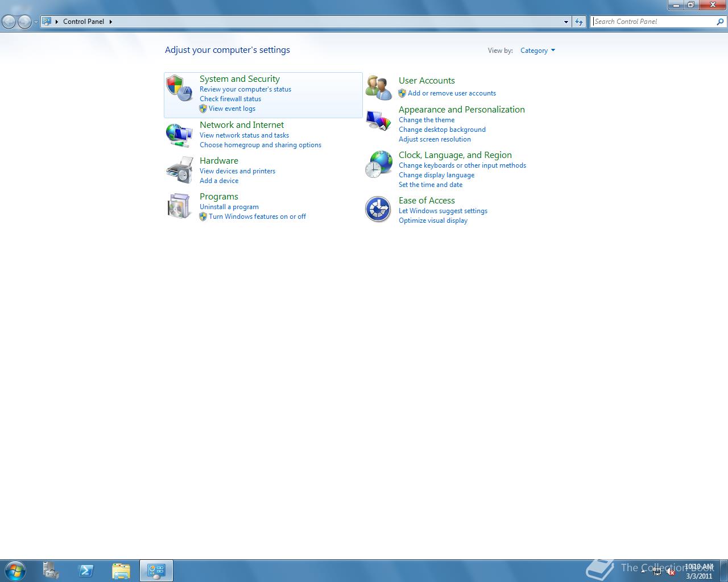Click View devices and printers
Image resolution: width=728 pixels, height=582 pixels.
click(237, 171)
